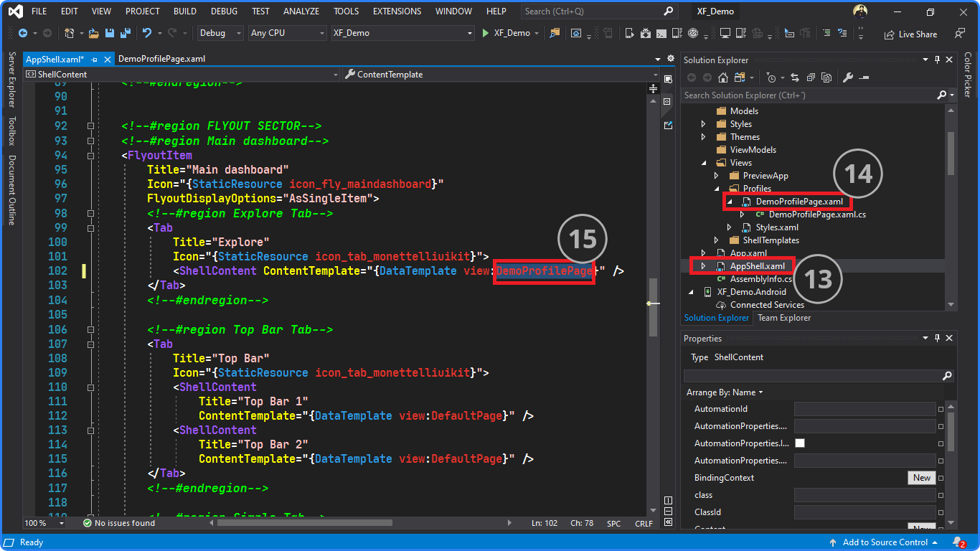Open notifications bell in status bar
This screenshot has height=551, width=980.
pyautogui.click(x=958, y=542)
